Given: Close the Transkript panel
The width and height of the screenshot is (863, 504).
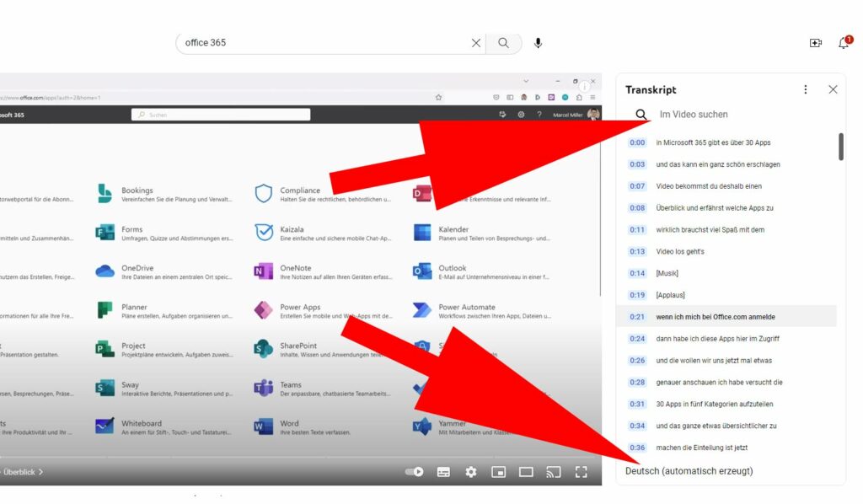Looking at the screenshot, I should click(833, 89).
